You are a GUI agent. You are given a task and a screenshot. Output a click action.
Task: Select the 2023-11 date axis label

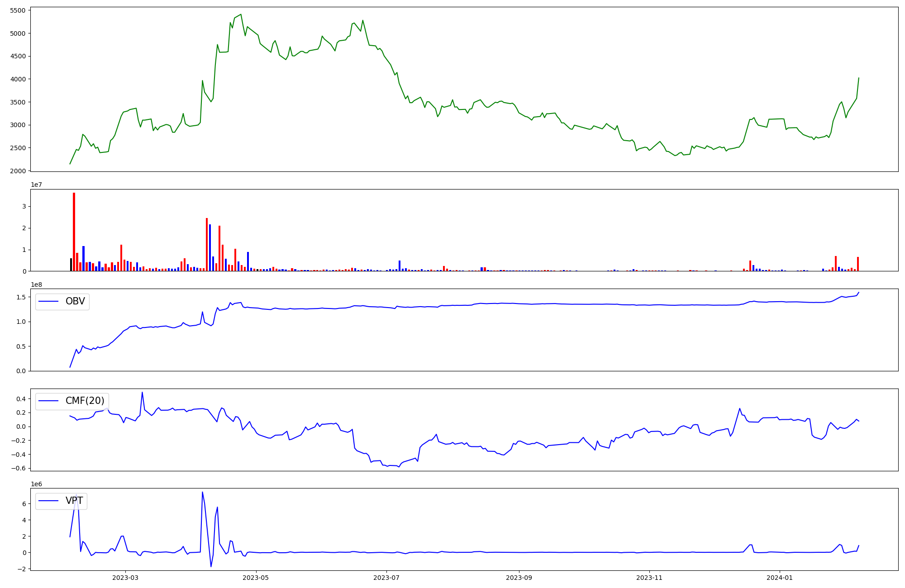(x=649, y=578)
